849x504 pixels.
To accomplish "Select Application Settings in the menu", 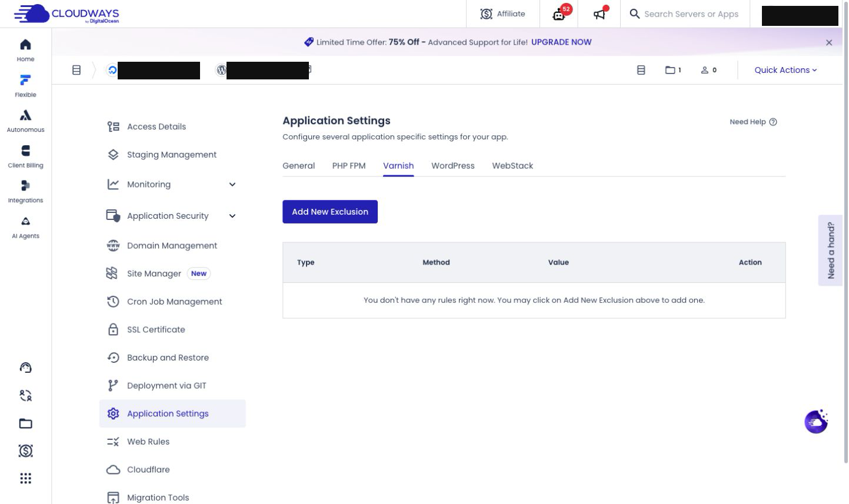I will 172,413.
